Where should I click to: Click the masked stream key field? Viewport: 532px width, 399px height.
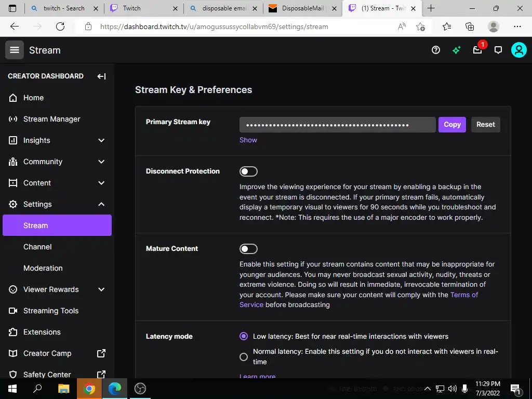coord(337,125)
